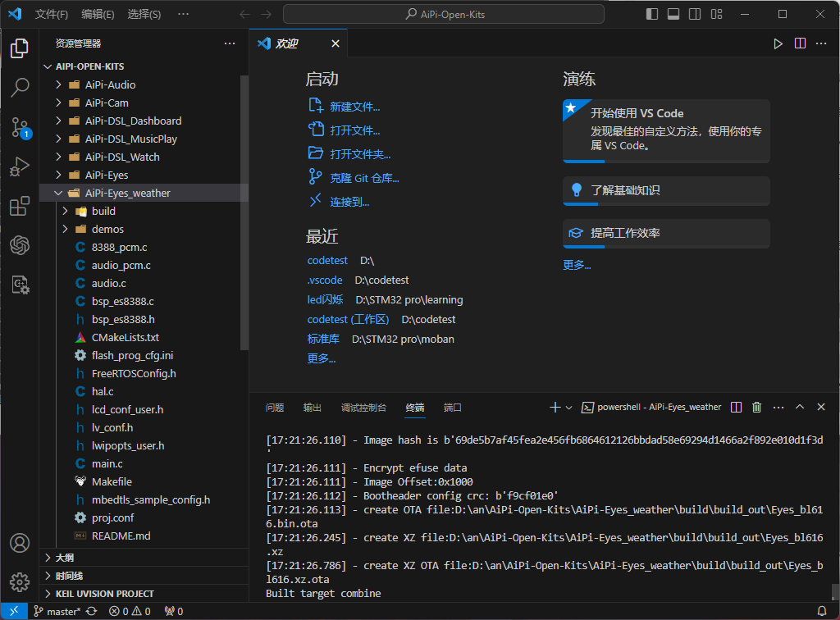840x620 pixels.
Task: Click master branch in status bar
Action: point(57,612)
